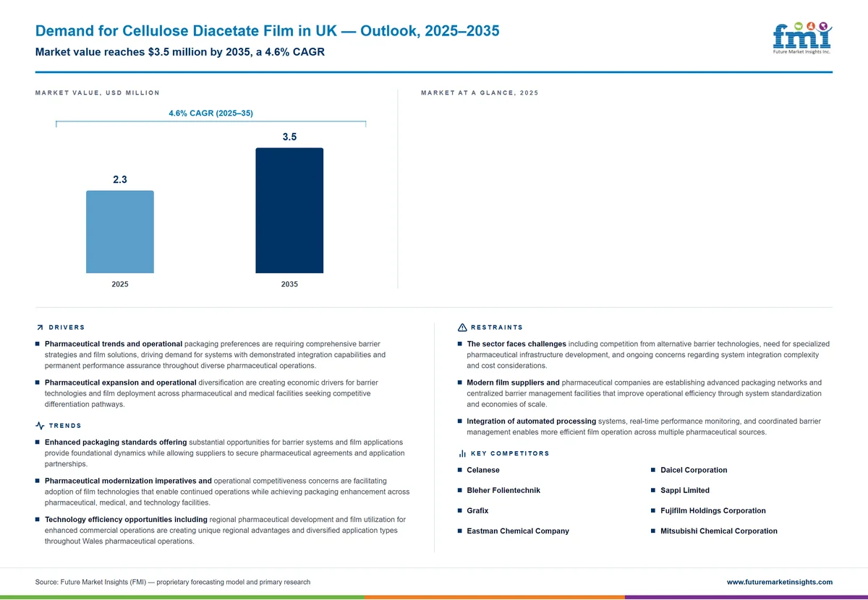Click 'Pharmaceutical expansion and operational' driver text
Screen dimensions: 868x600
coord(120,382)
